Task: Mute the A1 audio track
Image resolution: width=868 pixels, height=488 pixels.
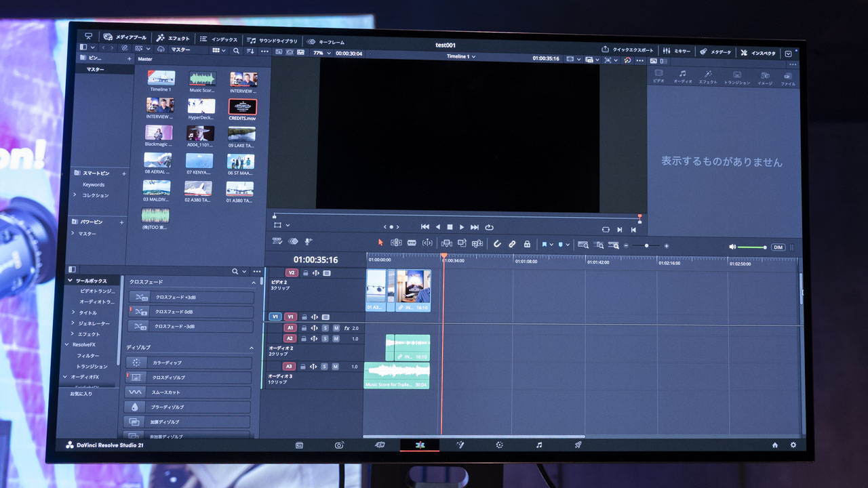Action: (336, 328)
